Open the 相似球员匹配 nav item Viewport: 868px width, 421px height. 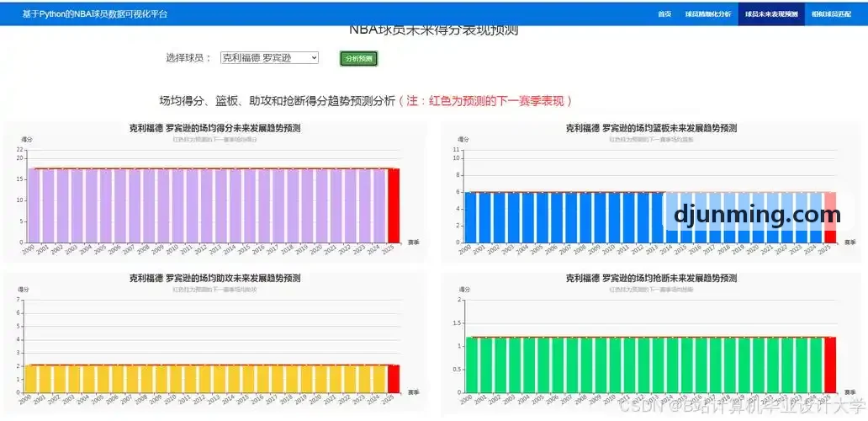coord(831,13)
